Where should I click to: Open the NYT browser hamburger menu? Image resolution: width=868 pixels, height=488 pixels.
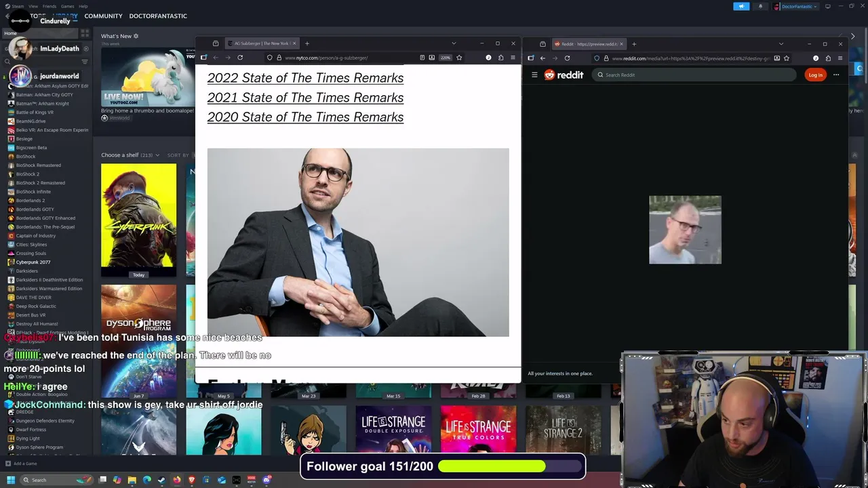(513, 58)
